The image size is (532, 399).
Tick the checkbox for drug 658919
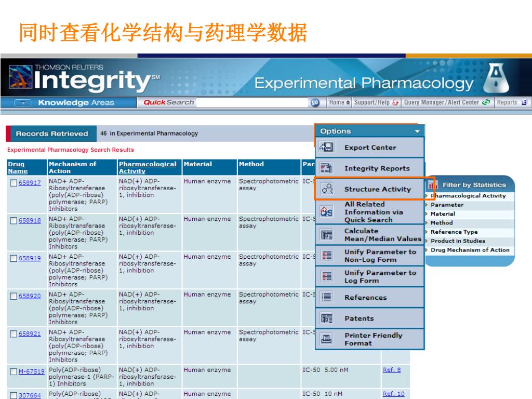(x=13, y=259)
